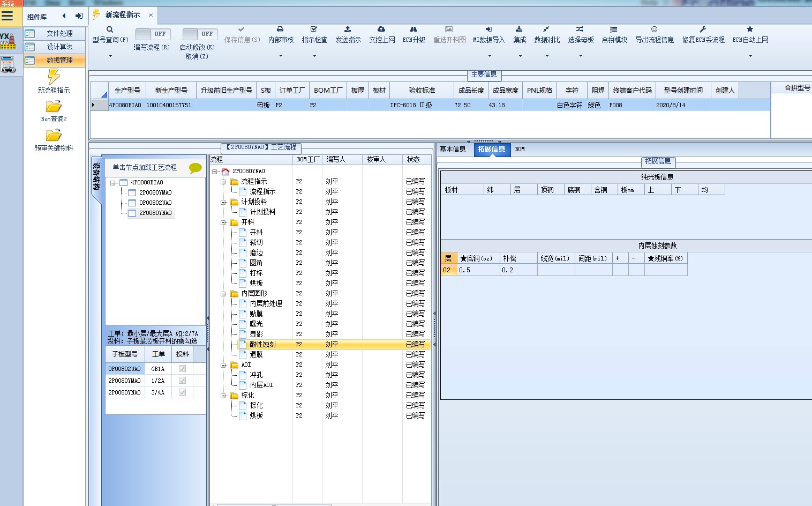Image resolution: width=812 pixels, height=506 pixels.
Task: Select 文件处理 in component library
Action: point(55,33)
